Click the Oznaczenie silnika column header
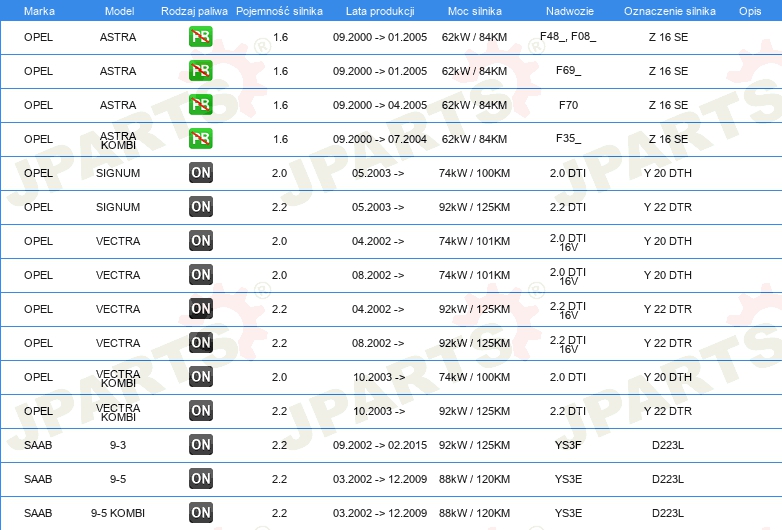Viewport: 782px width, 530px height. point(669,11)
